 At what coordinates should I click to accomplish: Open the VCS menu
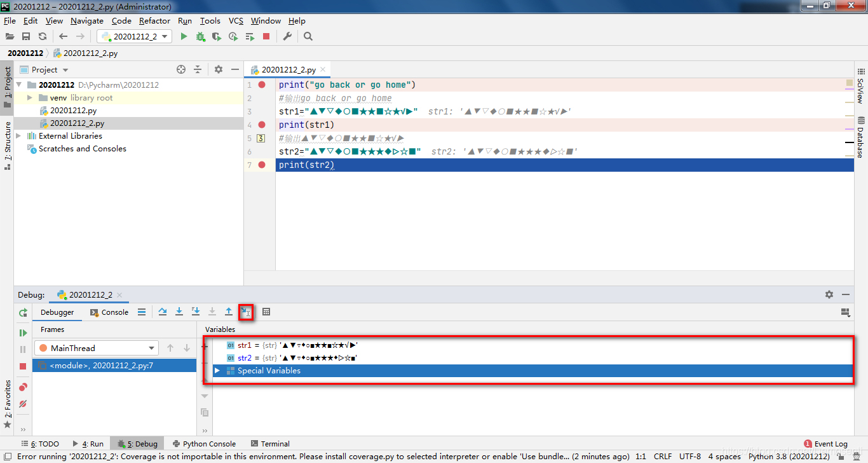coord(236,20)
